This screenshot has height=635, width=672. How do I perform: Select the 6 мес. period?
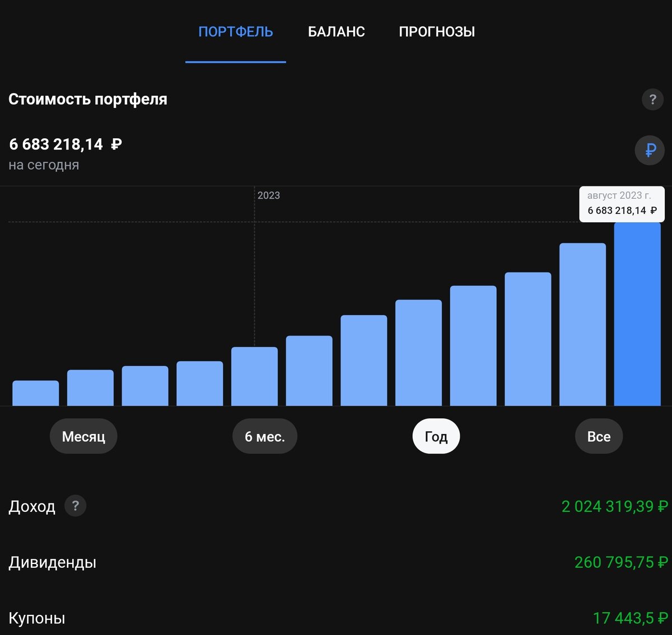(x=265, y=436)
